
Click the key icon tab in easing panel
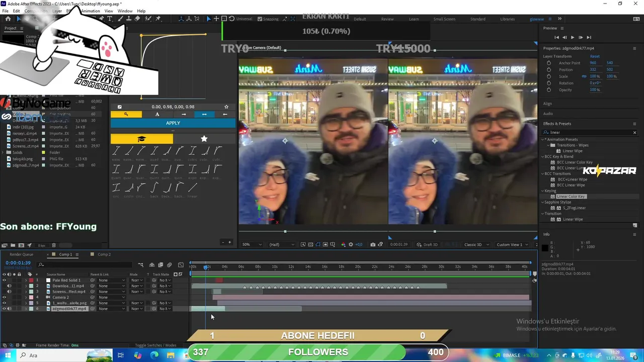point(126,114)
